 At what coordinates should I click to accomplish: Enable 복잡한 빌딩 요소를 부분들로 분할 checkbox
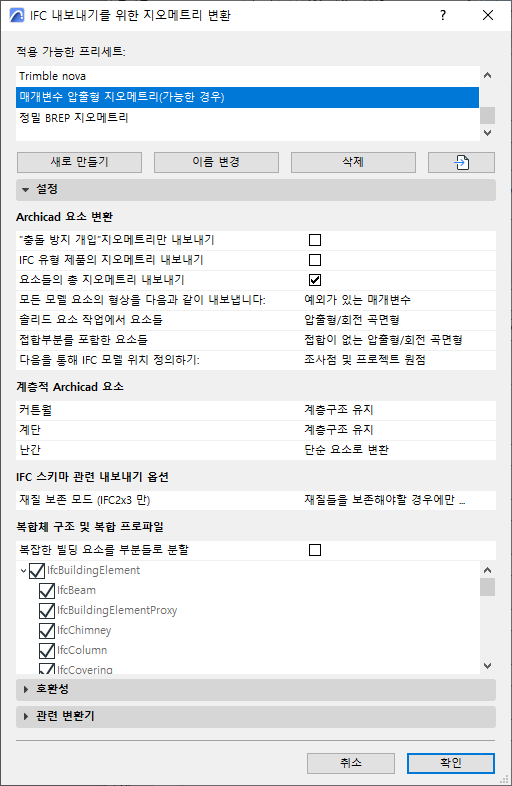pos(315,550)
